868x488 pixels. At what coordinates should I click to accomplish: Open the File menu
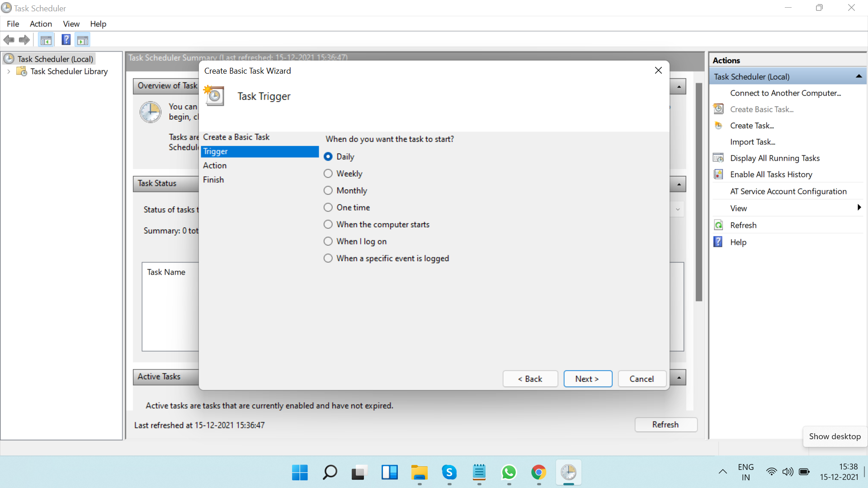click(13, 24)
